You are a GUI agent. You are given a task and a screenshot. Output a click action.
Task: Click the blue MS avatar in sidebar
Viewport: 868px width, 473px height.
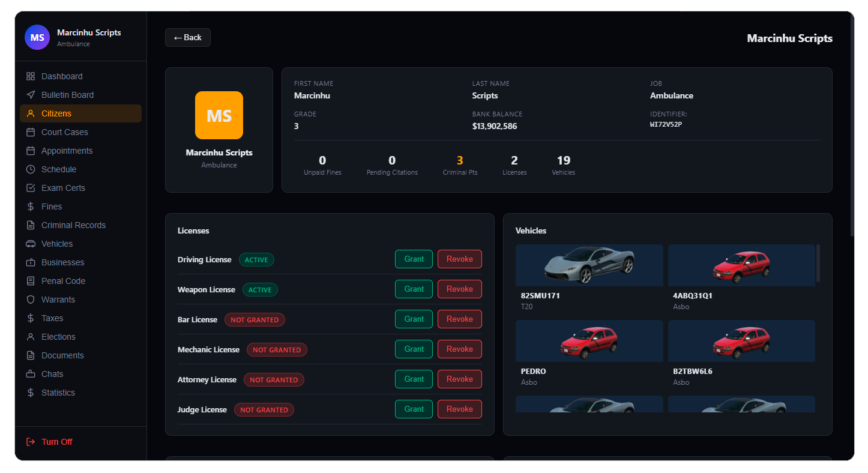tap(37, 37)
